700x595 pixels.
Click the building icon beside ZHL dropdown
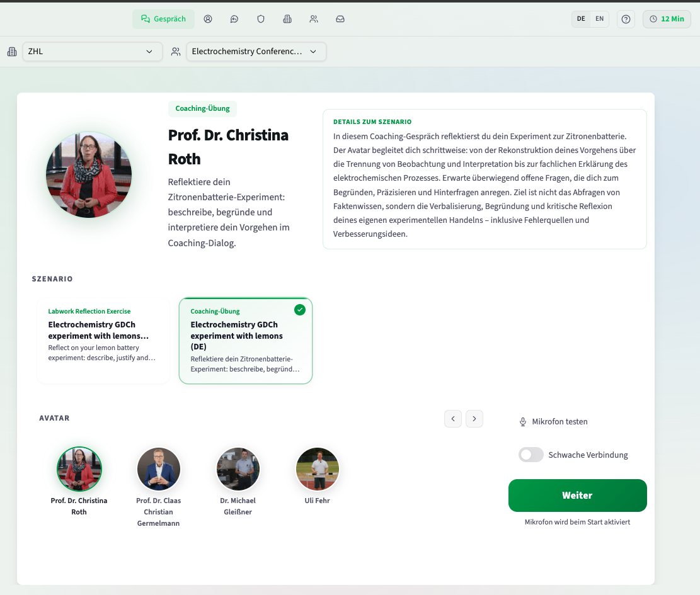(x=12, y=52)
